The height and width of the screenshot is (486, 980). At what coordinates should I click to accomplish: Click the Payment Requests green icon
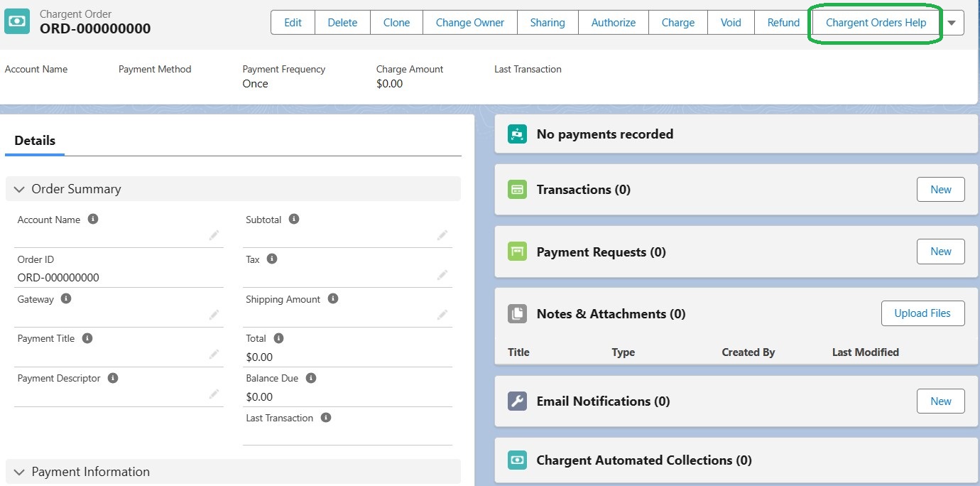point(516,252)
